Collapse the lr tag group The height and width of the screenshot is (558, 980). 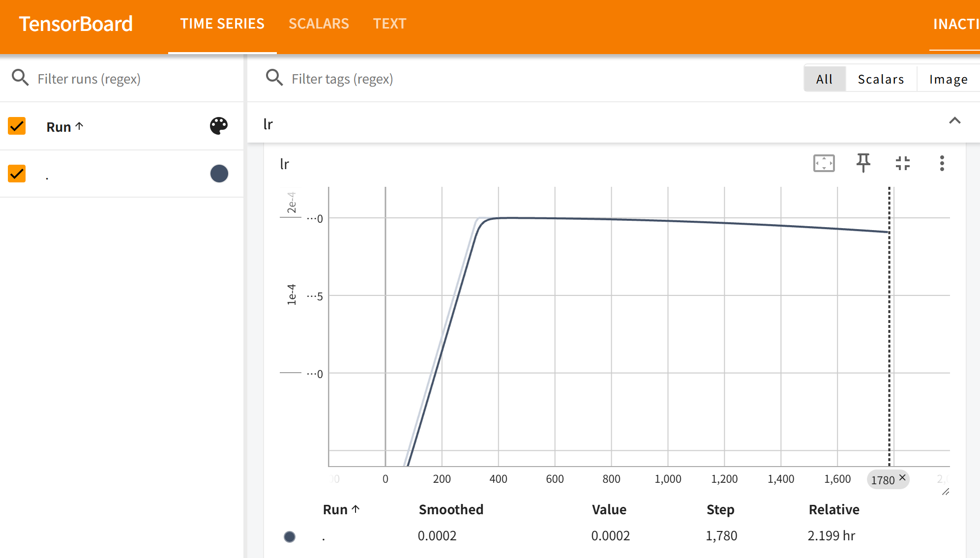click(954, 121)
